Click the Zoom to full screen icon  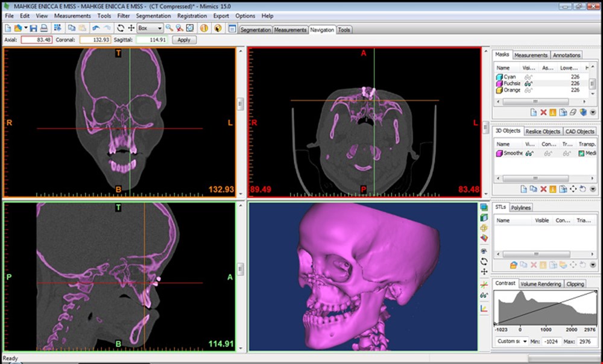(x=190, y=28)
